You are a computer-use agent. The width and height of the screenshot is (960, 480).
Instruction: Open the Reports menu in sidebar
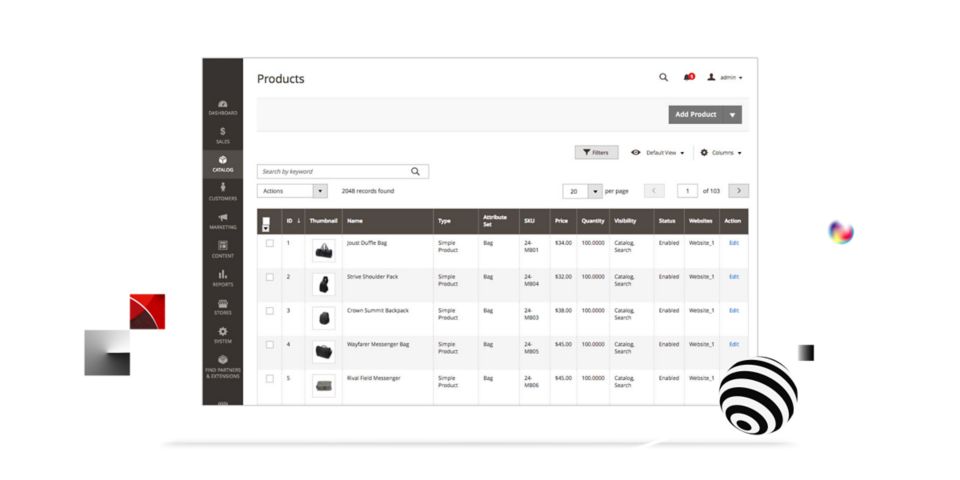coord(223,278)
